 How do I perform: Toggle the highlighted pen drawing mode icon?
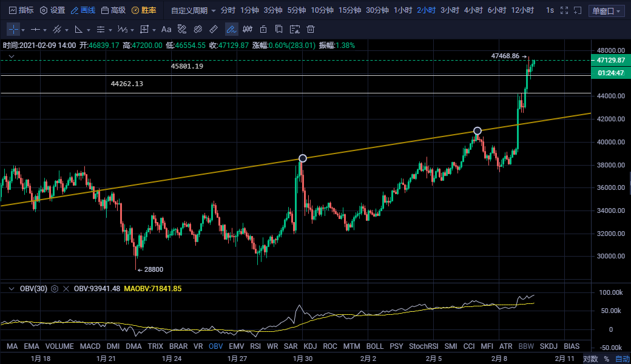(231, 29)
